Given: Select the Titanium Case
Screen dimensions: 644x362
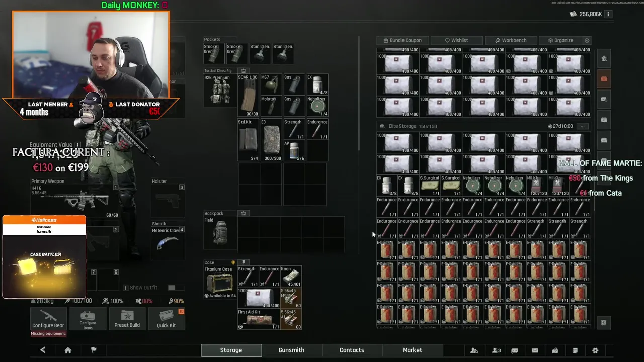Looking at the screenshot, I should [x=220, y=283].
